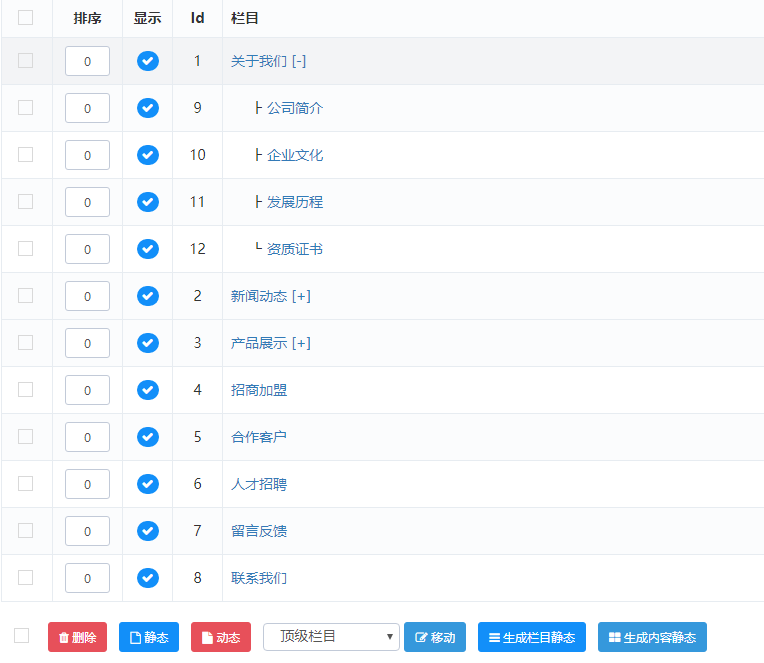Click the red 删除 button
The height and width of the screenshot is (663, 764).
[x=77, y=637]
